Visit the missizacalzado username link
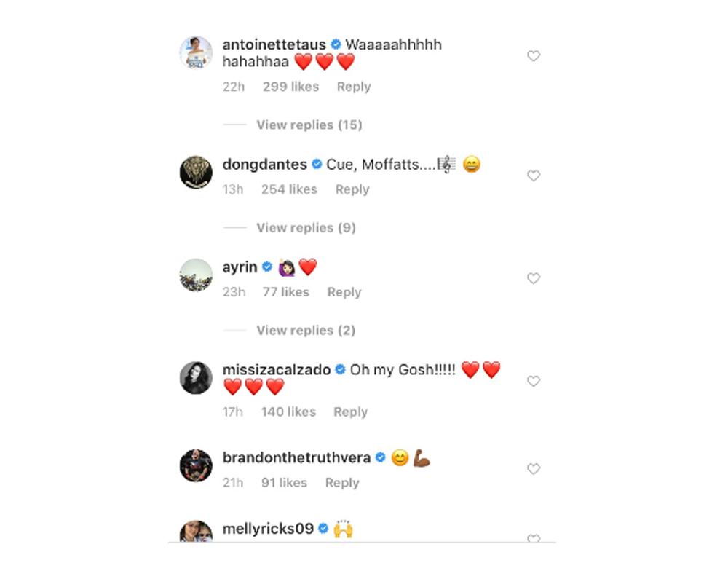728x571 pixels. pos(276,370)
